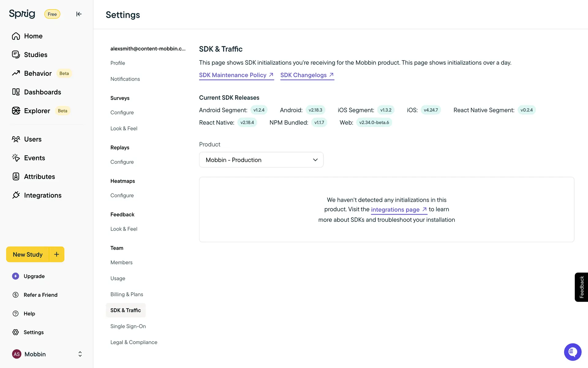Click the Home house icon
The width and height of the screenshot is (588, 368).
[x=16, y=36]
